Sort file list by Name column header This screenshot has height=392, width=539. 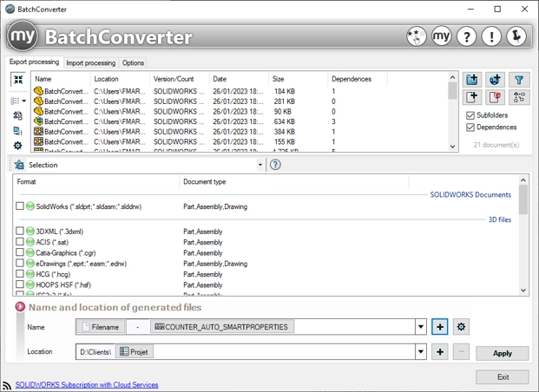(62, 79)
